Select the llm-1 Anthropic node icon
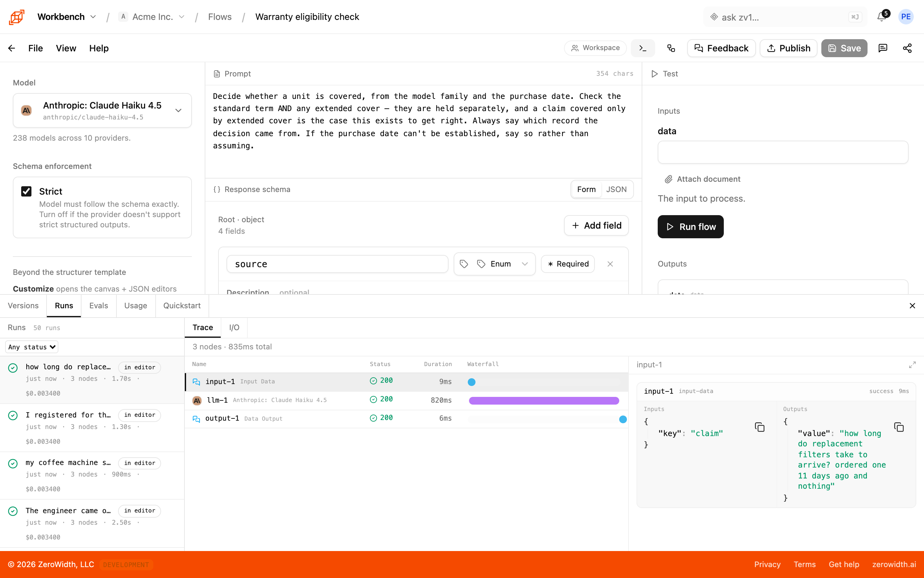The height and width of the screenshot is (578, 924). 197,400
